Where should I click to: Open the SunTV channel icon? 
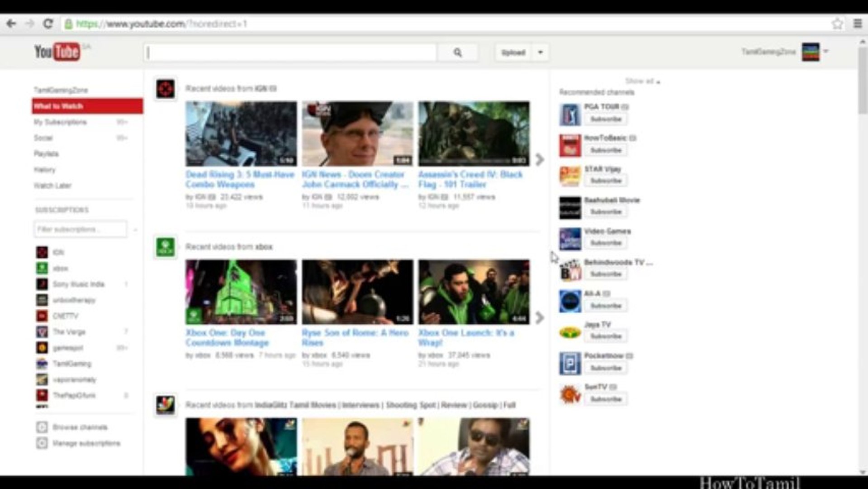pos(570,395)
